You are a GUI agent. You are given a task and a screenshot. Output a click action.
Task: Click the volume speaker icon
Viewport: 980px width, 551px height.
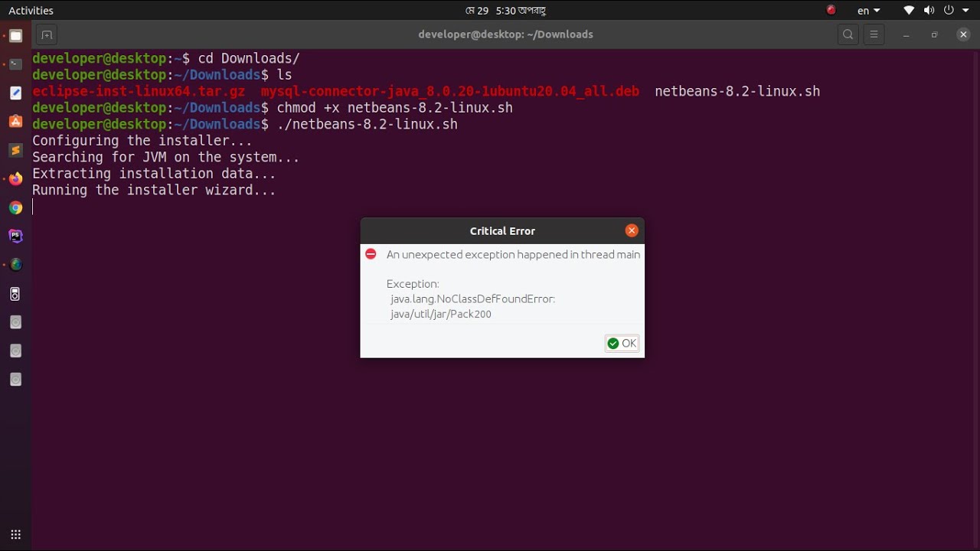click(x=929, y=11)
